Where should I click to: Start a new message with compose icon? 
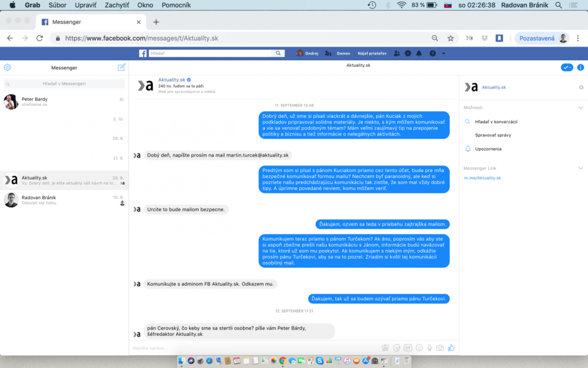pos(121,67)
